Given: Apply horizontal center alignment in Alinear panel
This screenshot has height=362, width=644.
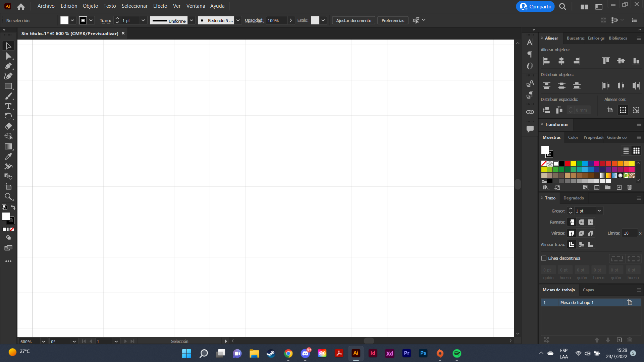Looking at the screenshot, I should [x=561, y=61].
